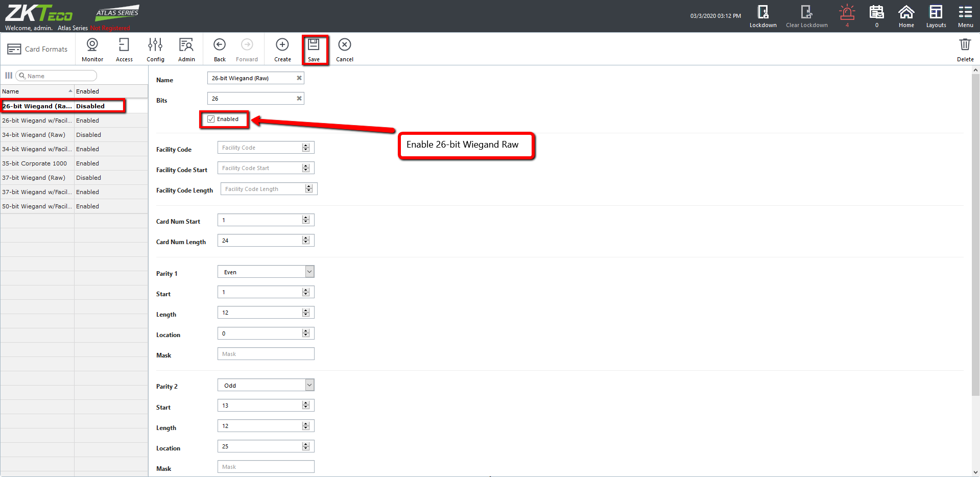Select the 34-bit Wiegand w/Facil row
The height and width of the screenshot is (477, 980).
point(74,149)
